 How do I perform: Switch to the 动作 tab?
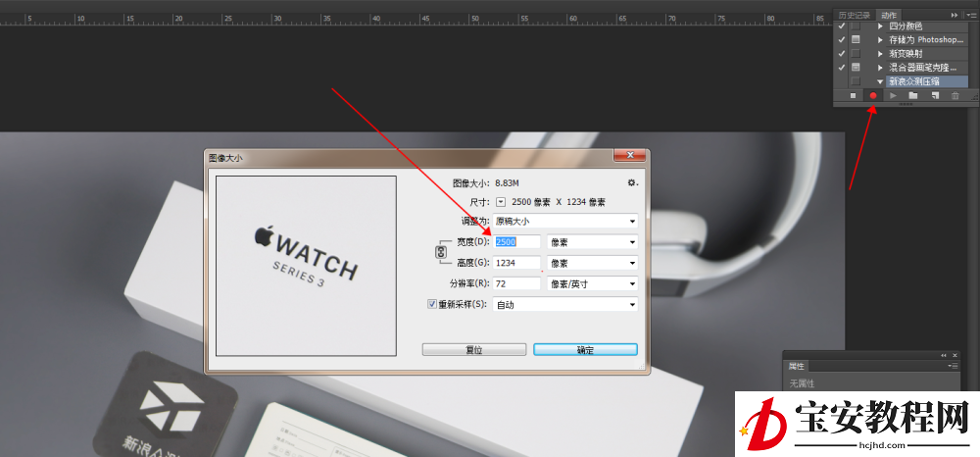click(x=888, y=15)
